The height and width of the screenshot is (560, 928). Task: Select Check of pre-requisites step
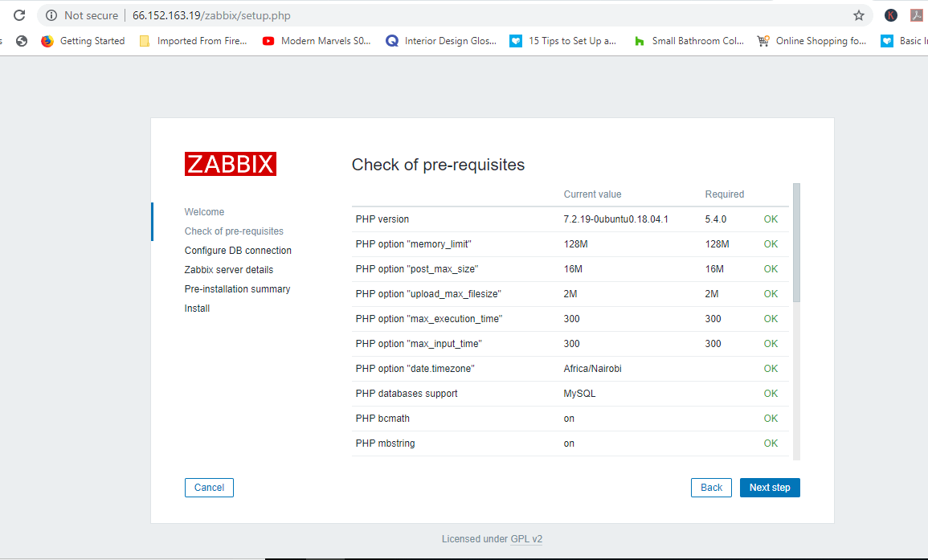(x=234, y=231)
